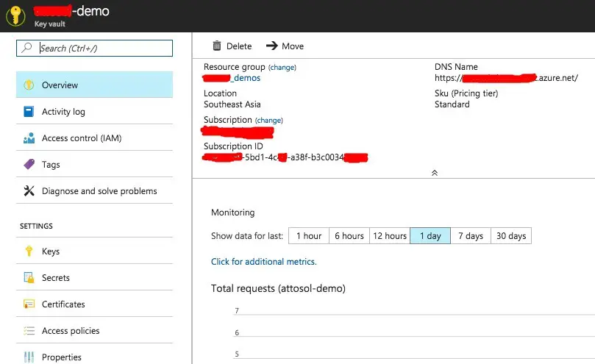
Task: Click the Secrets lock icon
Action: point(29,277)
